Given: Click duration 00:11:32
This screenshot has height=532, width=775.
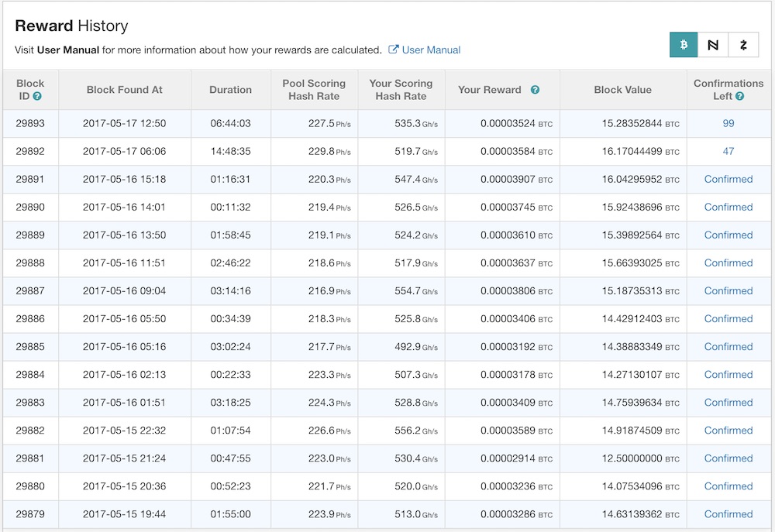Looking at the screenshot, I should (230, 207).
